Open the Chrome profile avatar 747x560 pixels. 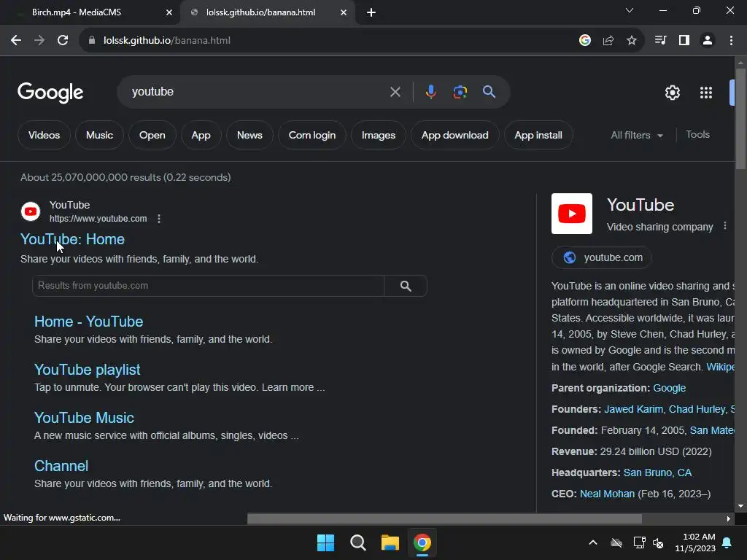point(708,41)
